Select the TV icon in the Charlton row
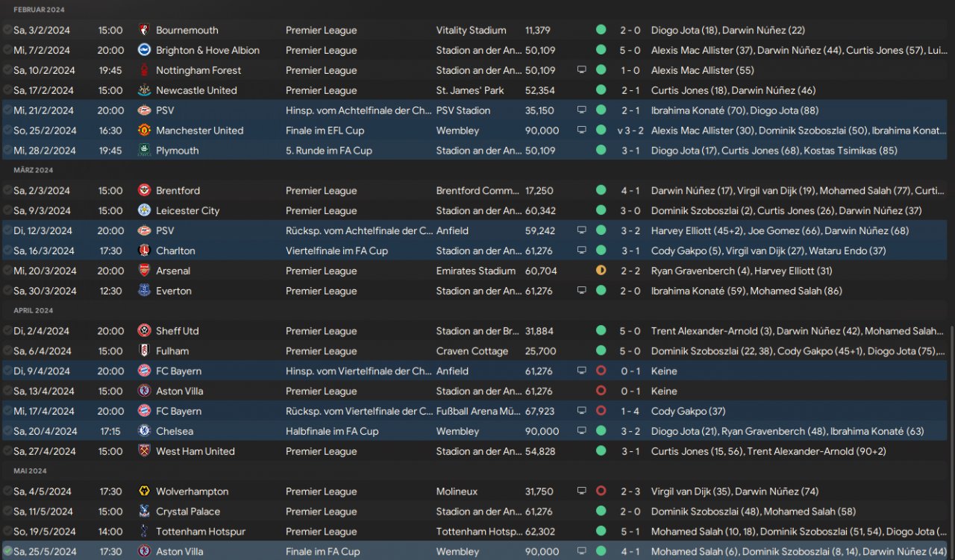Image resolution: width=955 pixels, height=560 pixels. (582, 251)
